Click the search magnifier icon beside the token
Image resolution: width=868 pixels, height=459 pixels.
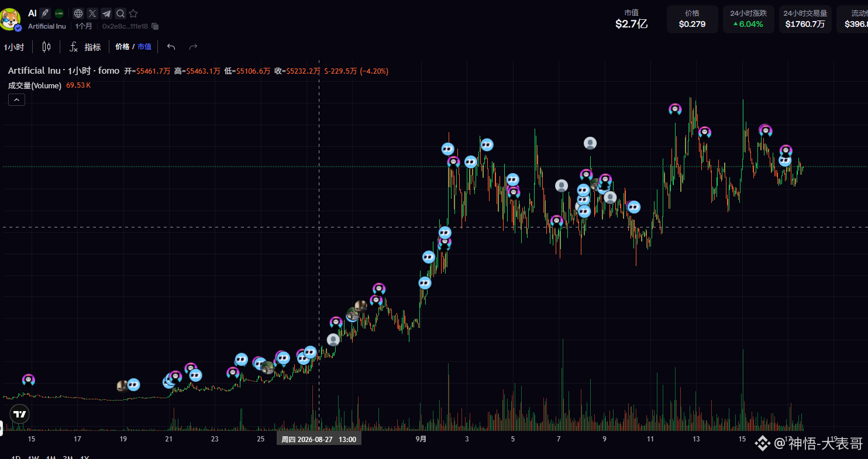point(120,13)
